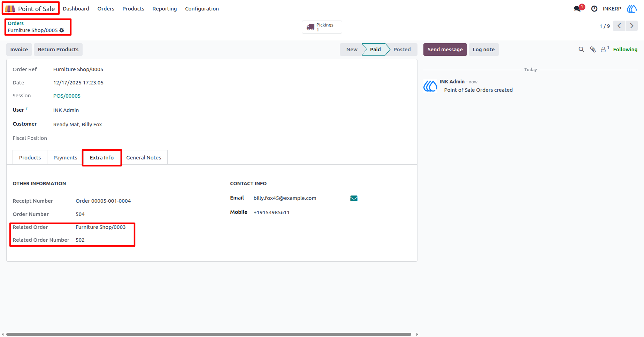
Task: Go to previous record arrow
Action: [x=619, y=26]
